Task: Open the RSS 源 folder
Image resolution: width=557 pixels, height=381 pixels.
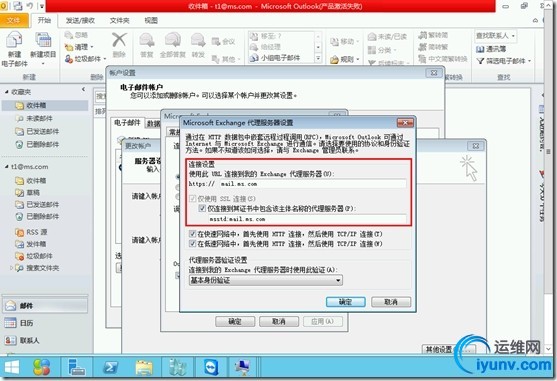Action: click(31, 232)
